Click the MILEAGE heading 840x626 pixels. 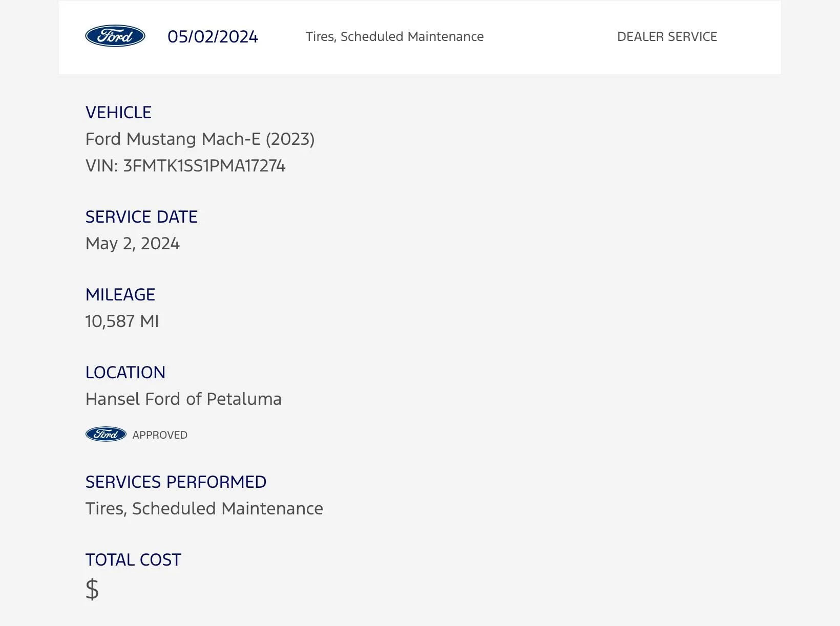[x=120, y=295]
